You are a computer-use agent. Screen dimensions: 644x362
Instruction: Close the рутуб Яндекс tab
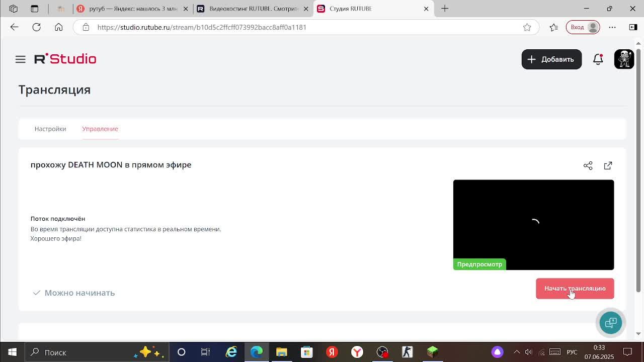click(186, 9)
